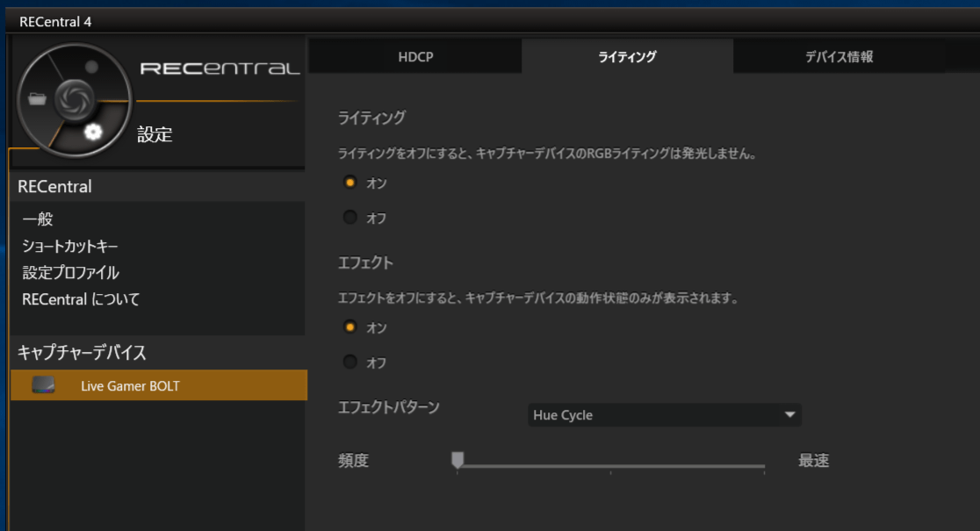Turn lighting off with the ライティング オフ radio
Screen dimensions: 980x531
[350, 218]
